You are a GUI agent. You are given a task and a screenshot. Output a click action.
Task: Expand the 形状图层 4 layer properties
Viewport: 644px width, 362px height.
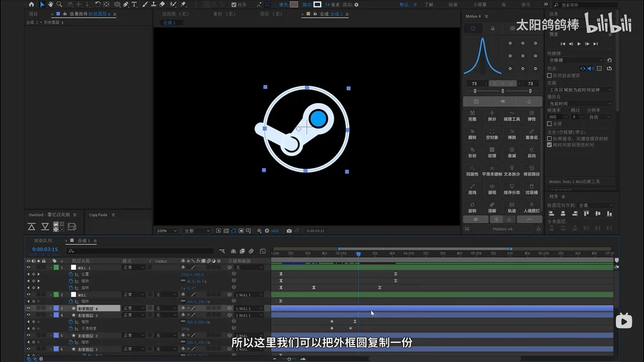pyautogui.click(x=51, y=308)
